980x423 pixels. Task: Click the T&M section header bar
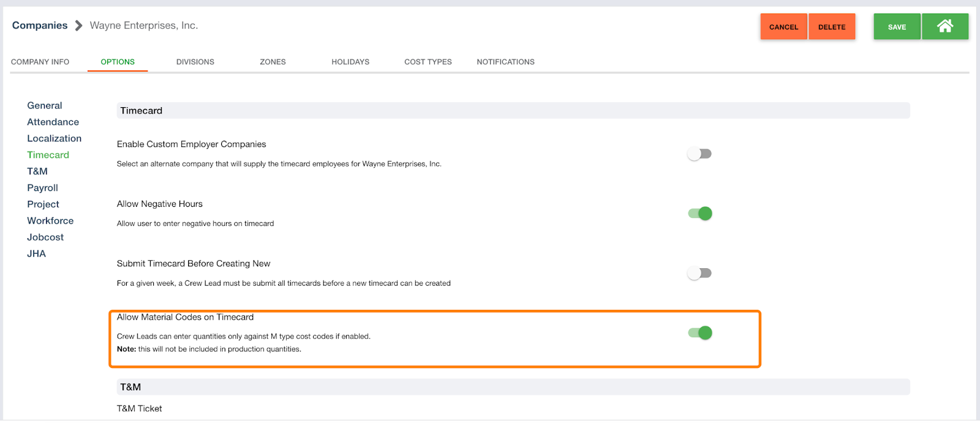[513, 387]
